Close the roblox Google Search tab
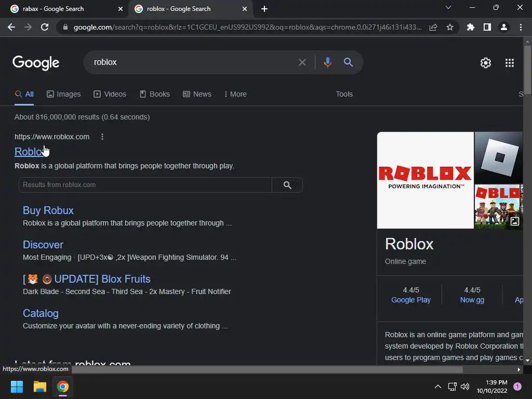The width and height of the screenshot is (532, 399). pos(245,9)
